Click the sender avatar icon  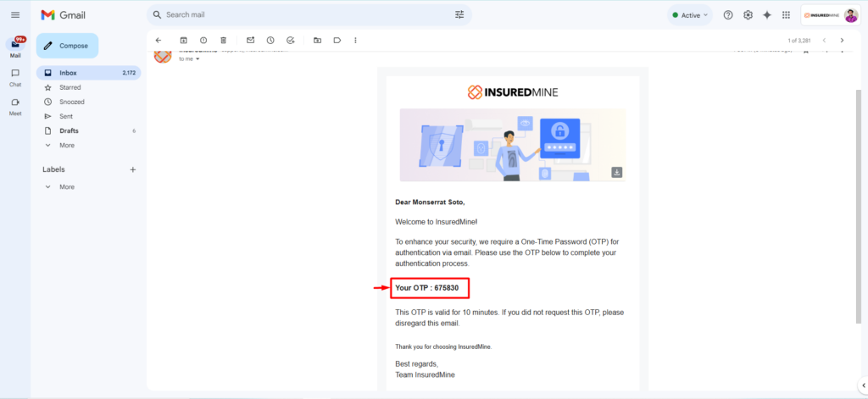162,56
